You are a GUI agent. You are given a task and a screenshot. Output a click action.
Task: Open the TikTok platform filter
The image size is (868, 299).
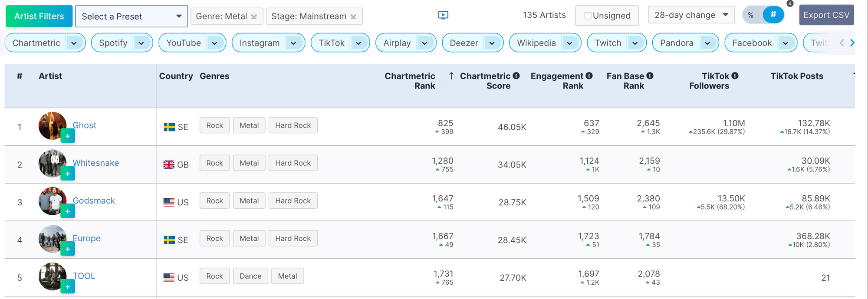tap(358, 43)
